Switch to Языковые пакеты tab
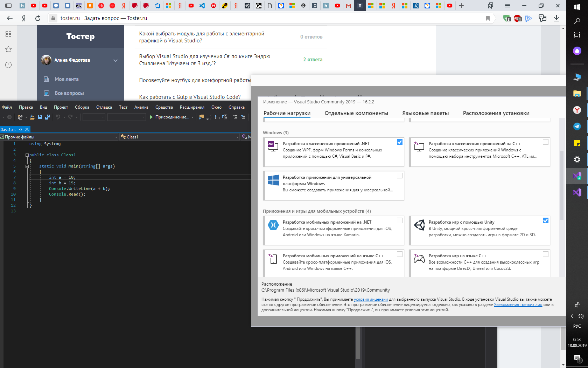 (425, 113)
